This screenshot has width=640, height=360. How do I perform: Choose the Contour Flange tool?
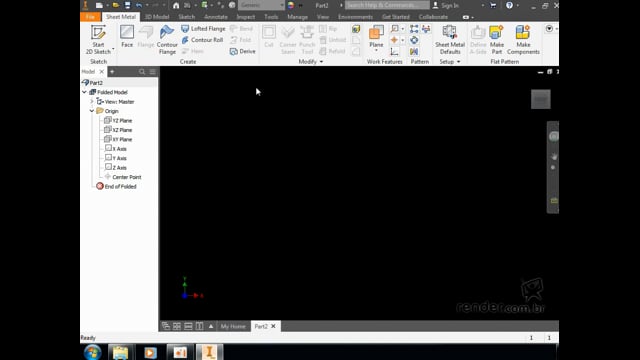click(167, 40)
